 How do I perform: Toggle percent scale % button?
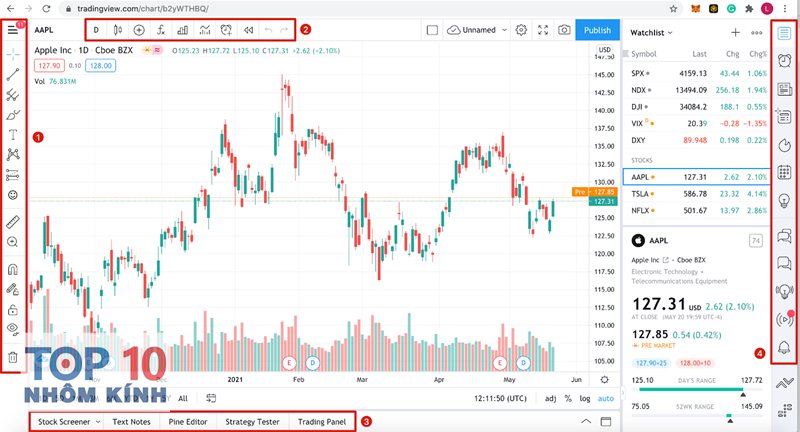(x=568, y=398)
